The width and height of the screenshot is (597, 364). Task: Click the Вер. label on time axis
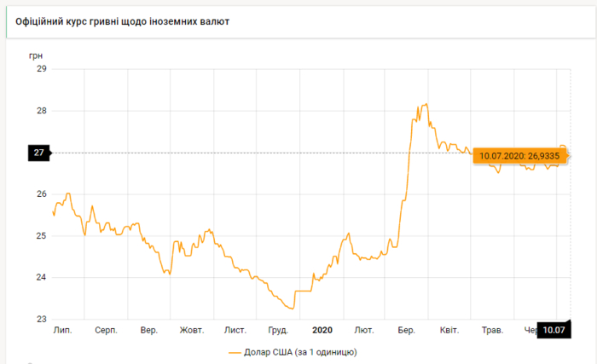click(x=149, y=330)
